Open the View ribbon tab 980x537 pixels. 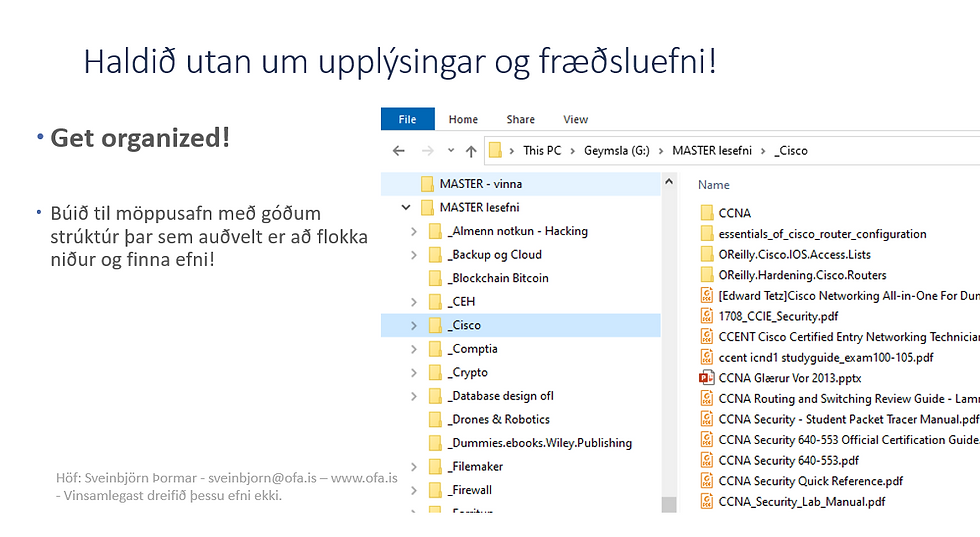coord(575,119)
